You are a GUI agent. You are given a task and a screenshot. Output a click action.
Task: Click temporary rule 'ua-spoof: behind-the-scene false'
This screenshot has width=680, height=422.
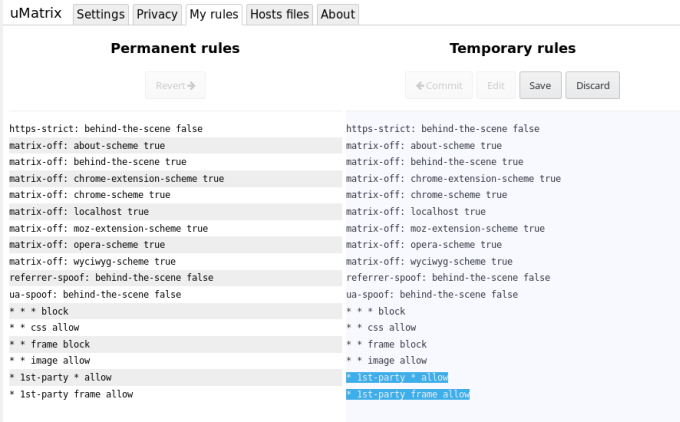(432, 294)
